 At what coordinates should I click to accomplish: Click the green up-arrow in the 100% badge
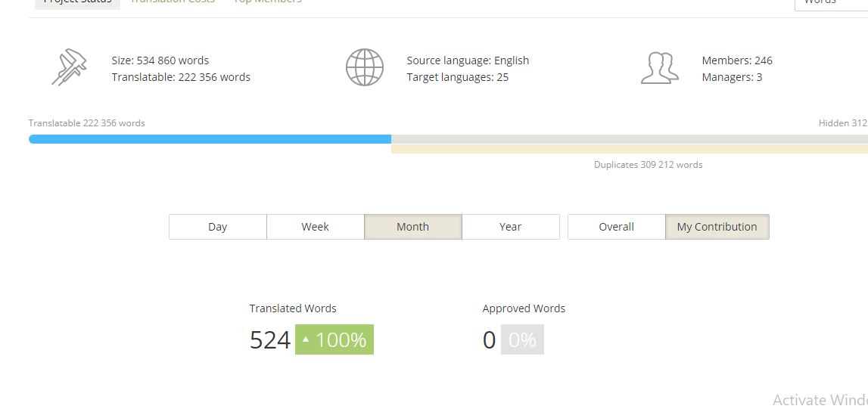[x=306, y=340]
